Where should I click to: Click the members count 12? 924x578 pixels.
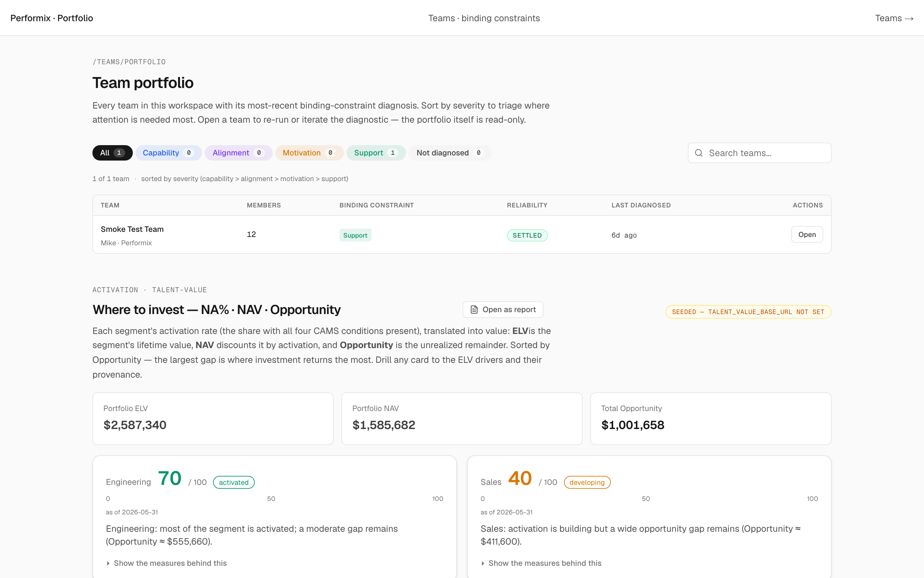click(251, 234)
